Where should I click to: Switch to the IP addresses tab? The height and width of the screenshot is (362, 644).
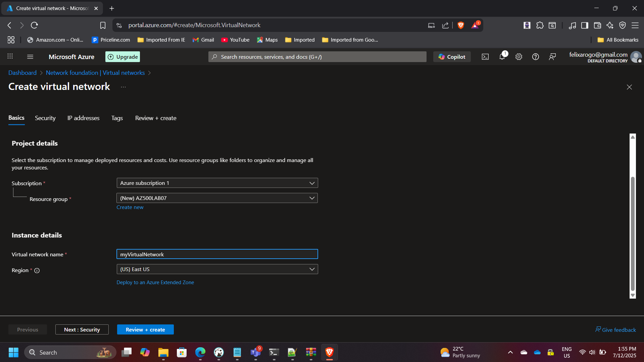point(83,118)
